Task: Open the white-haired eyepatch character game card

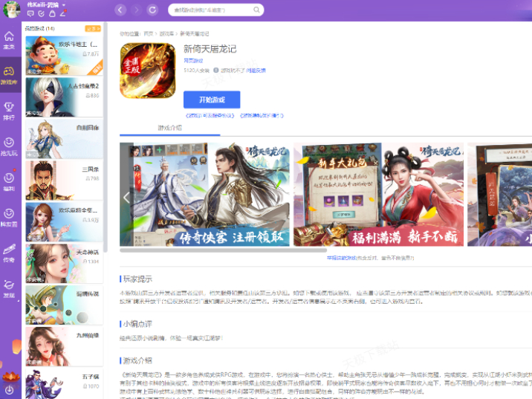Action: coord(64,97)
